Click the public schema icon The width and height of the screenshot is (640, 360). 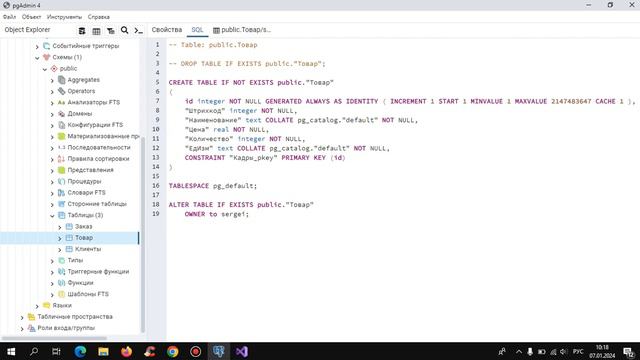[54, 69]
